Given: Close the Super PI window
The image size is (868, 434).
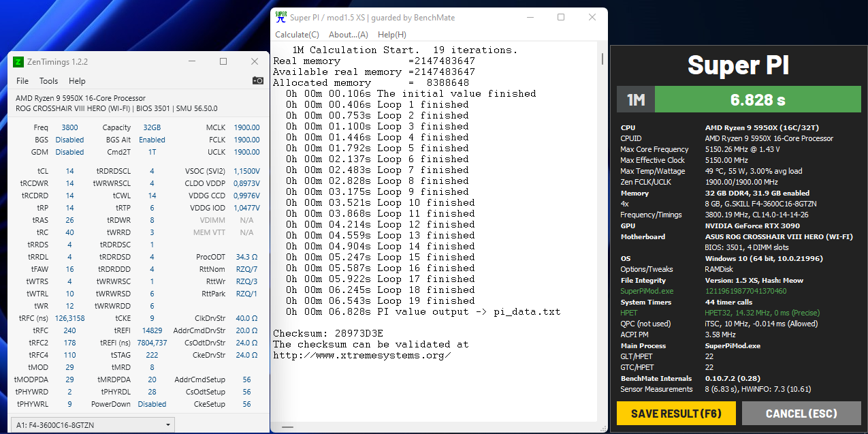Looking at the screenshot, I should 592,17.
